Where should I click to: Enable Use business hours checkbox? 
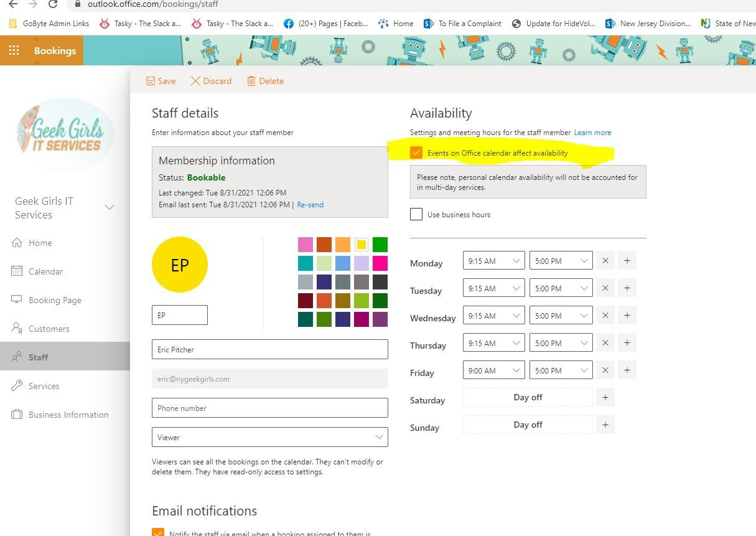(x=416, y=214)
